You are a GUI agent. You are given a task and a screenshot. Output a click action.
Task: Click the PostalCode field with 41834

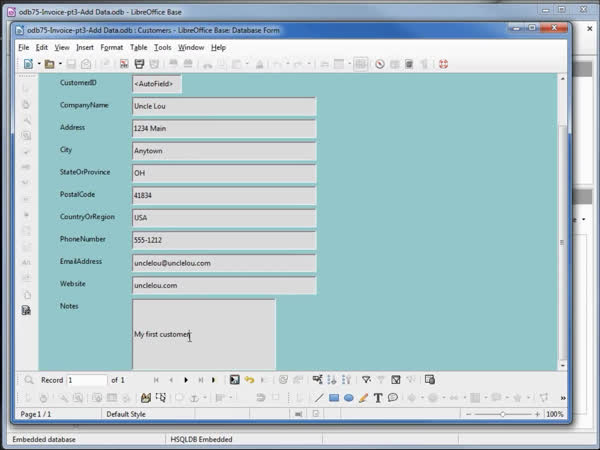(x=224, y=196)
